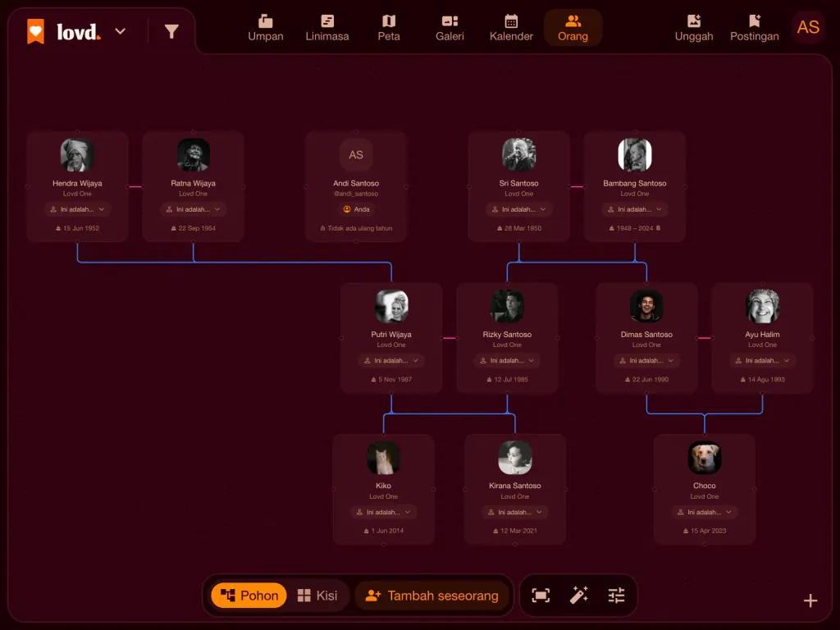The height and width of the screenshot is (630, 840).
Task: Open the tree settings sliders icon
Action: coord(617,596)
